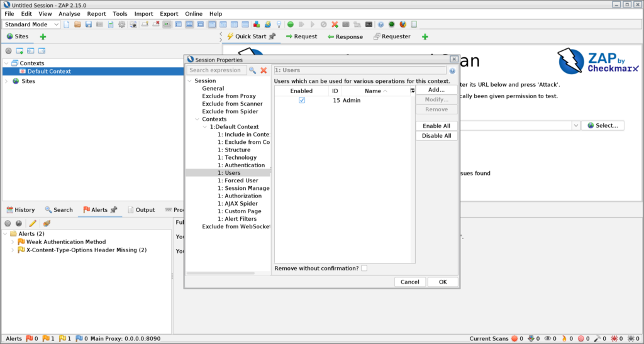Collapse the Contexts node in Sites tree
The image size is (644, 344).
[x=6, y=64]
